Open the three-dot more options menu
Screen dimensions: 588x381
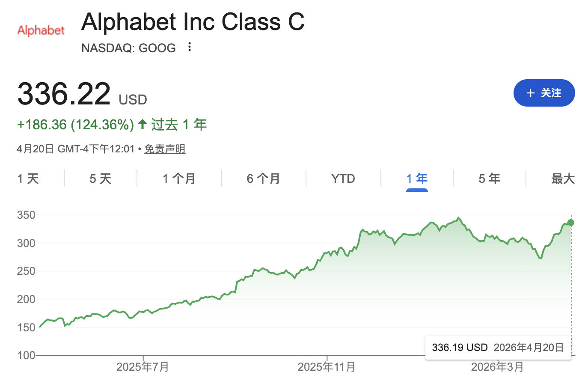(x=190, y=47)
